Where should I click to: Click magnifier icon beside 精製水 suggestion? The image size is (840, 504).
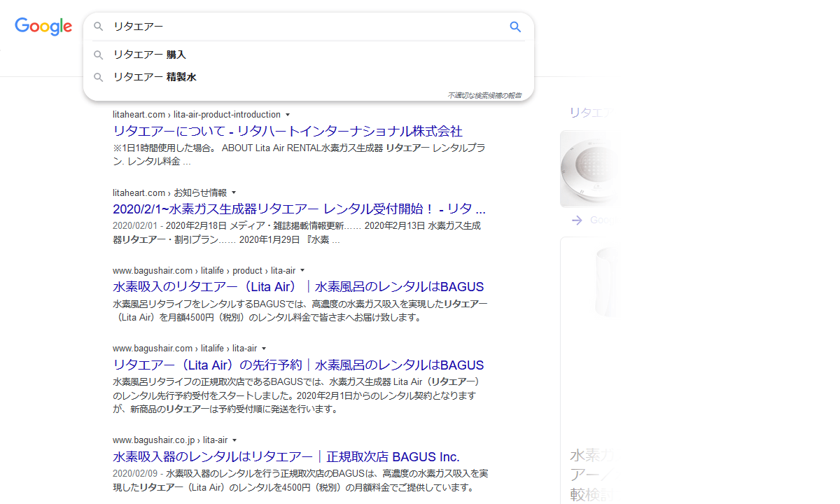99,77
